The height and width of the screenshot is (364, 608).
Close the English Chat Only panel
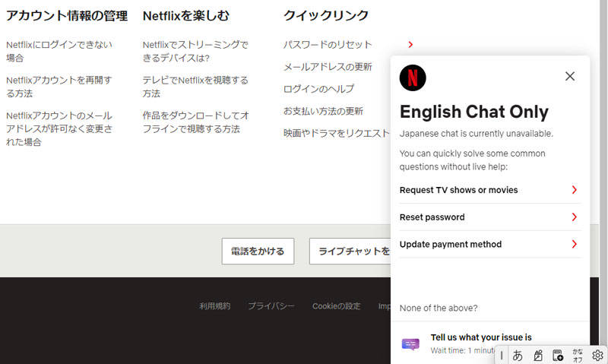pos(569,76)
